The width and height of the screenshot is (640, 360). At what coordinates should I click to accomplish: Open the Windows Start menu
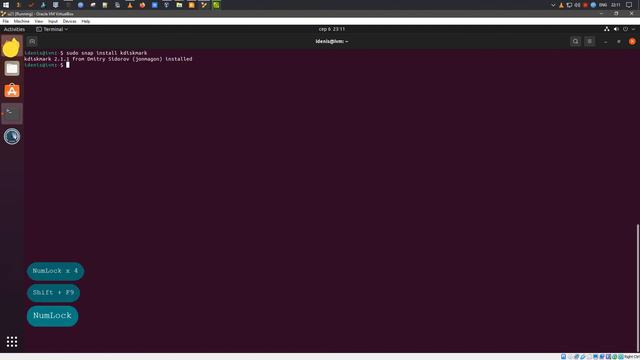(6, 5)
